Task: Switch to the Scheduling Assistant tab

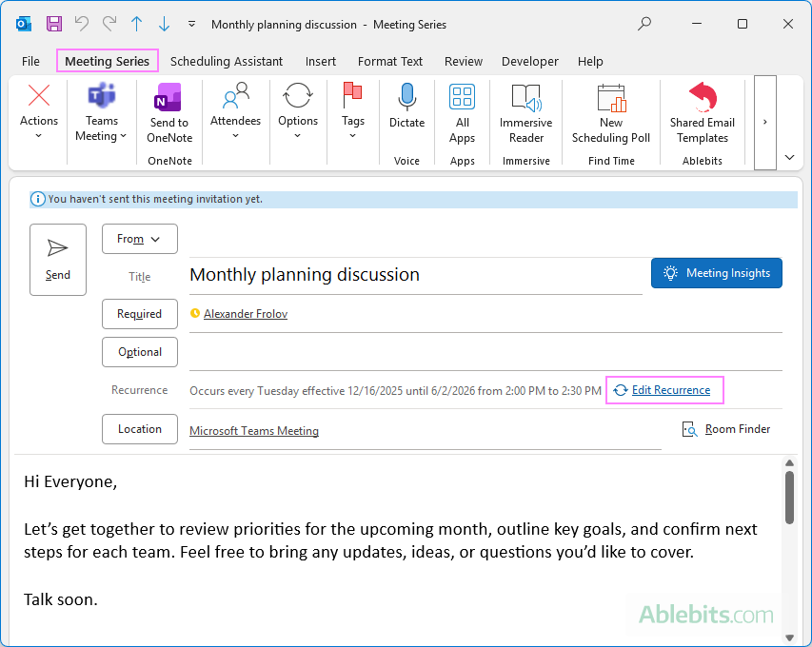Action: coord(226,61)
